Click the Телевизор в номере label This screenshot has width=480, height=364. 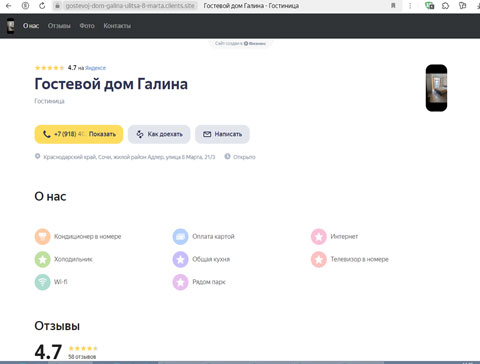tap(360, 259)
